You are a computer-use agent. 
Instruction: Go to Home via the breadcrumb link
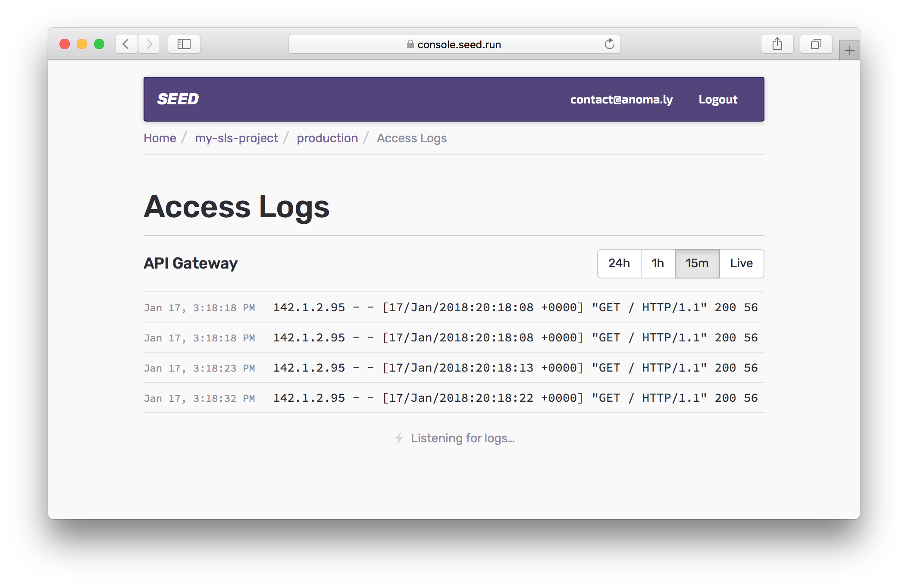[x=160, y=138]
